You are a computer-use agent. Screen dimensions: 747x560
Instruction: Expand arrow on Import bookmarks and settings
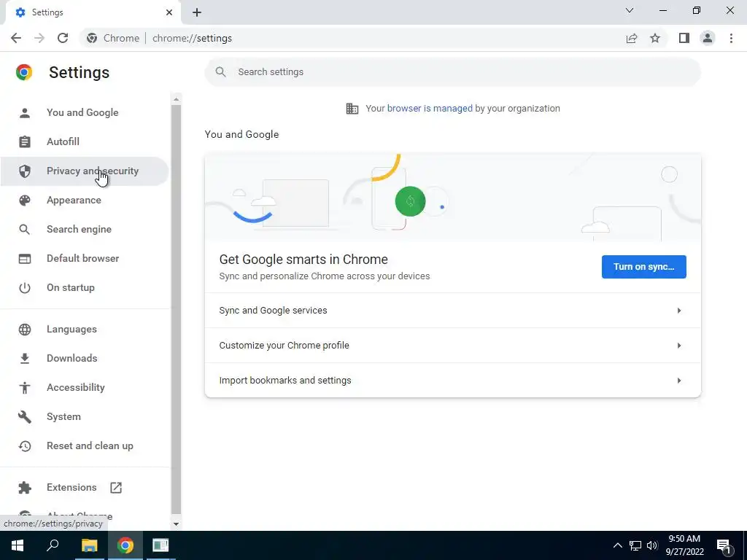(x=679, y=381)
